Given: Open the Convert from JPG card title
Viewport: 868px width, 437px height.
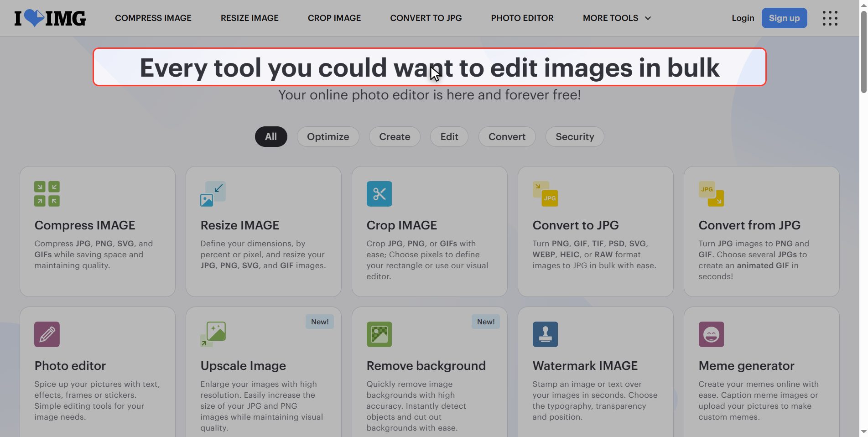Looking at the screenshot, I should pyautogui.click(x=749, y=225).
